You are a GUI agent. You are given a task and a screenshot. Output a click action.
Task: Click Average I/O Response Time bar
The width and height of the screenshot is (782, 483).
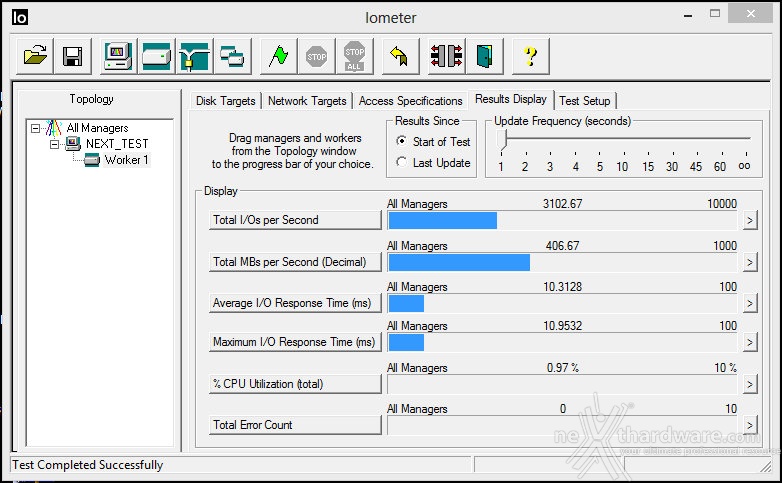[562, 303]
